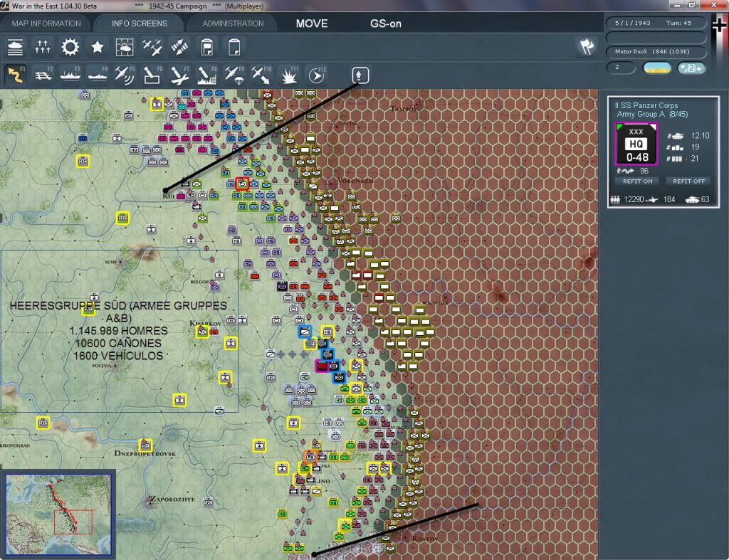
Task: Select the F10 air transfer mode icon
Action: [x=261, y=75]
